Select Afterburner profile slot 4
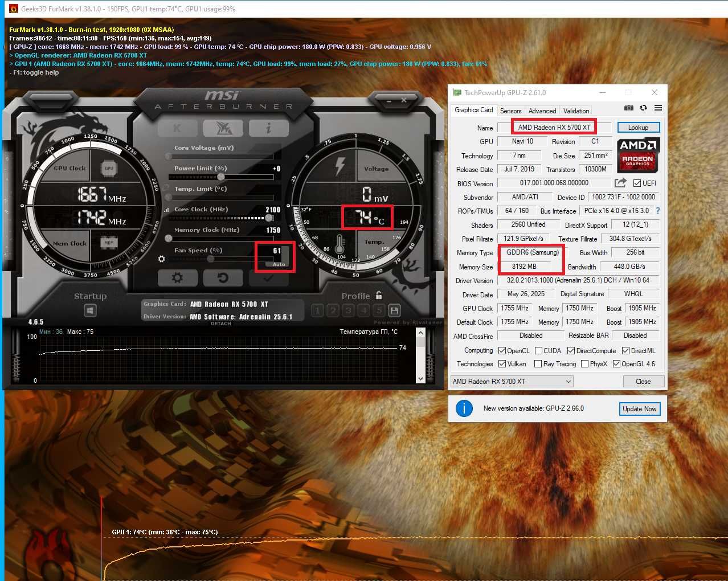This screenshot has width=728, height=581. [x=364, y=310]
